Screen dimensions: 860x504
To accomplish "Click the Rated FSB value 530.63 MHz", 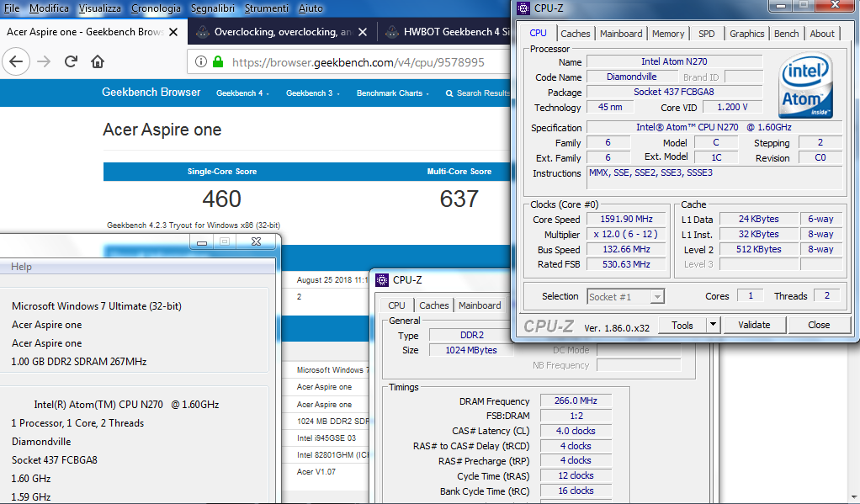I will pyautogui.click(x=626, y=264).
